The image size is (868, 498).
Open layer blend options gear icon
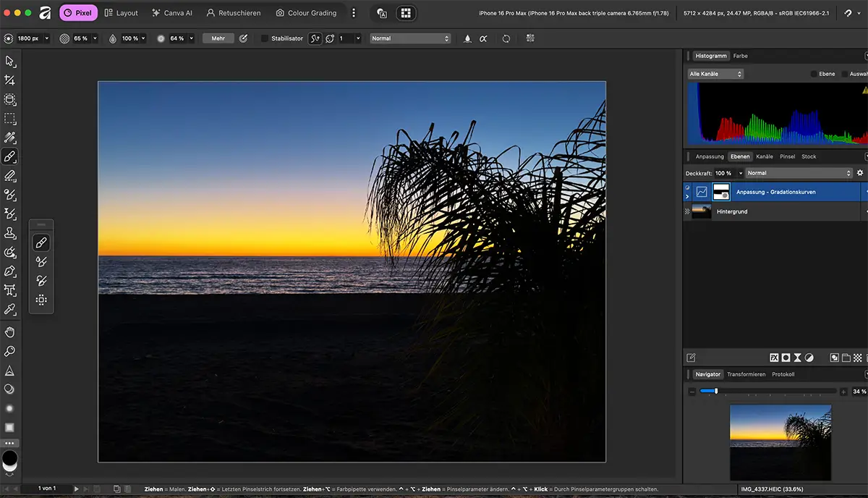860,173
